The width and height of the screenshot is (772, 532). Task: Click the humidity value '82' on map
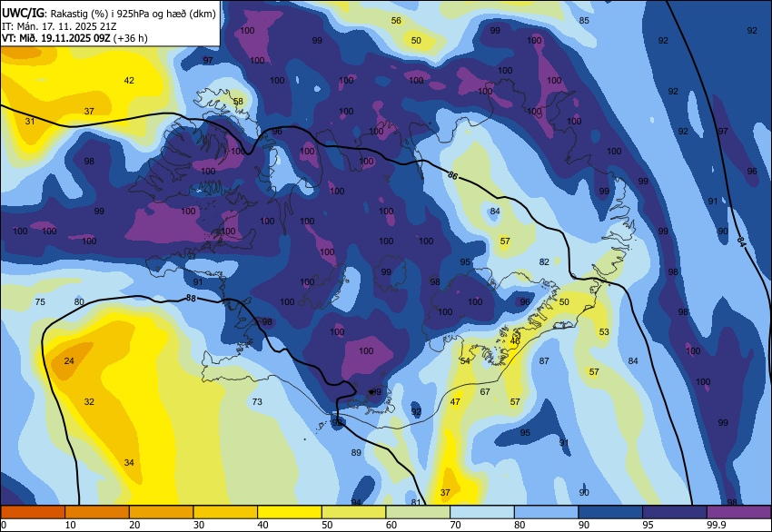coord(544,261)
